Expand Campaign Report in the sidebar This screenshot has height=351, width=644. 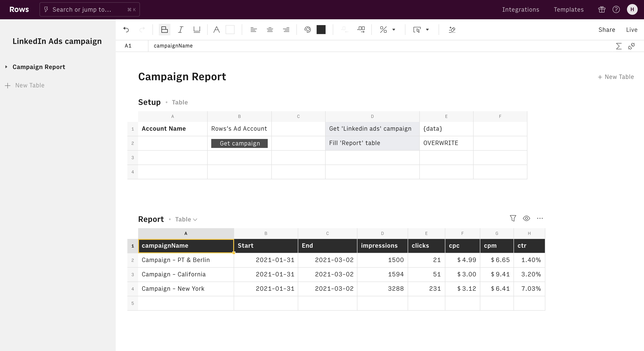point(6,67)
